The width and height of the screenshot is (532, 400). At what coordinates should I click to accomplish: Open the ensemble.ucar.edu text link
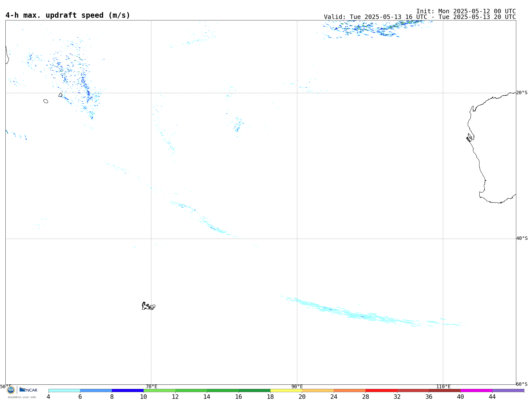point(22,397)
